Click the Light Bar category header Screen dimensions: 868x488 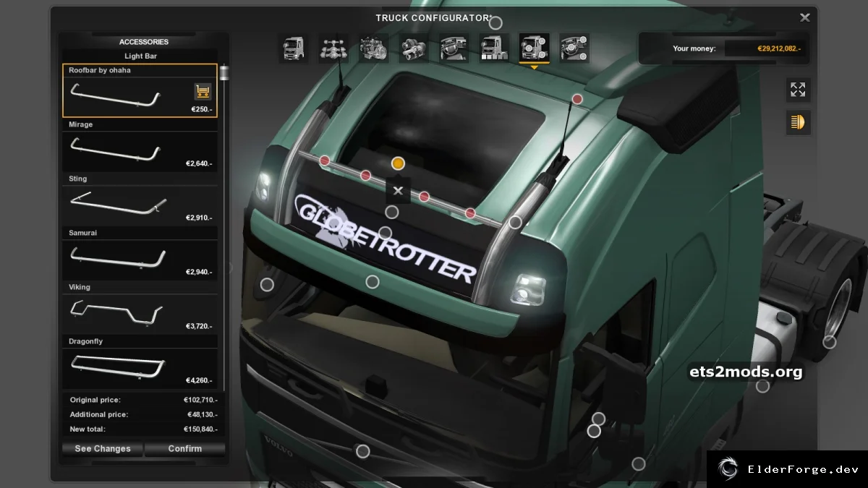pyautogui.click(x=140, y=56)
